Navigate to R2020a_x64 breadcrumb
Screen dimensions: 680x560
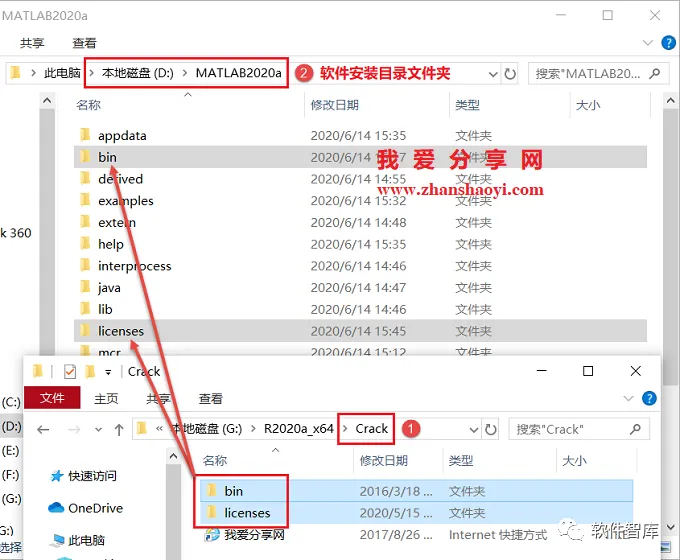(299, 429)
